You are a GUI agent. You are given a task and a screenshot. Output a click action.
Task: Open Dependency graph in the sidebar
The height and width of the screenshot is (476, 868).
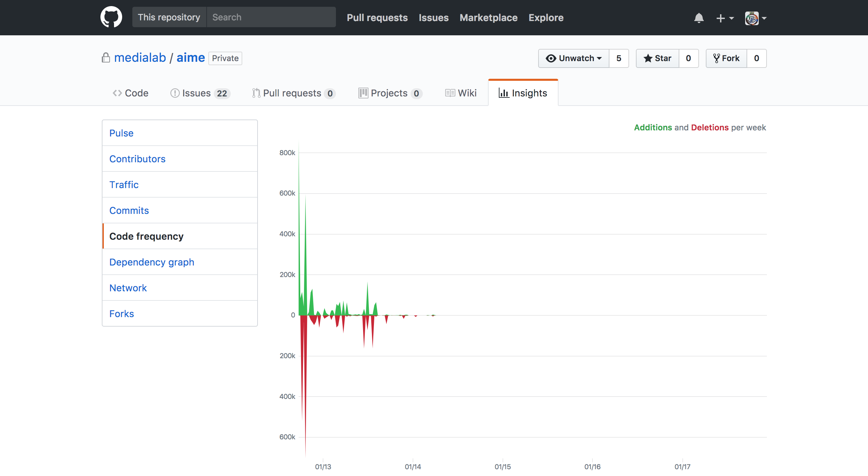(x=180, y=262)
